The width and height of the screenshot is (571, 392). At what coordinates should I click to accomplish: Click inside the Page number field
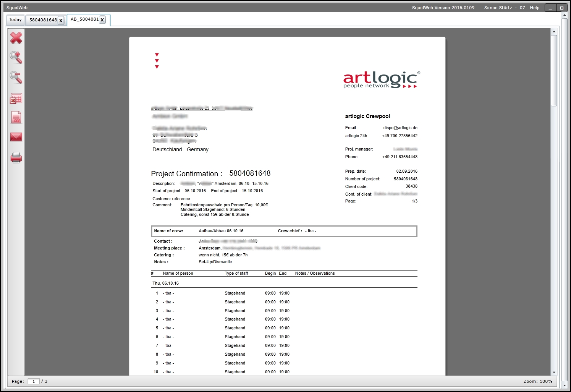34,381
